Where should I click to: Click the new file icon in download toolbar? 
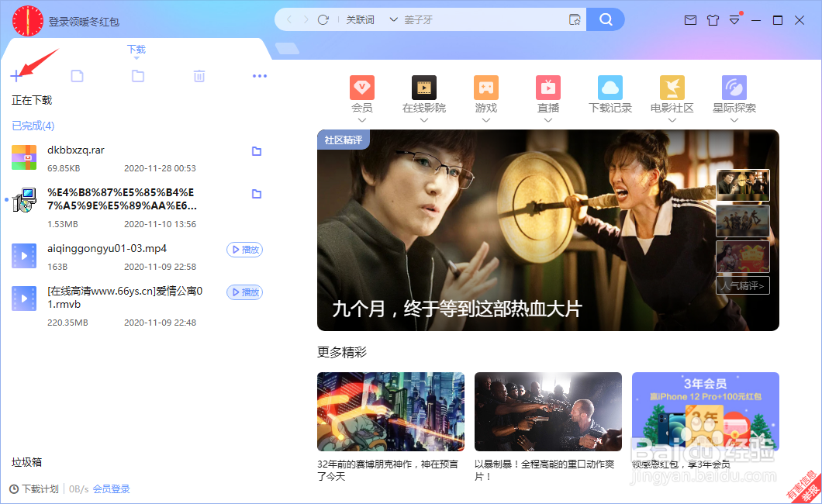click(x=77, y=76)
